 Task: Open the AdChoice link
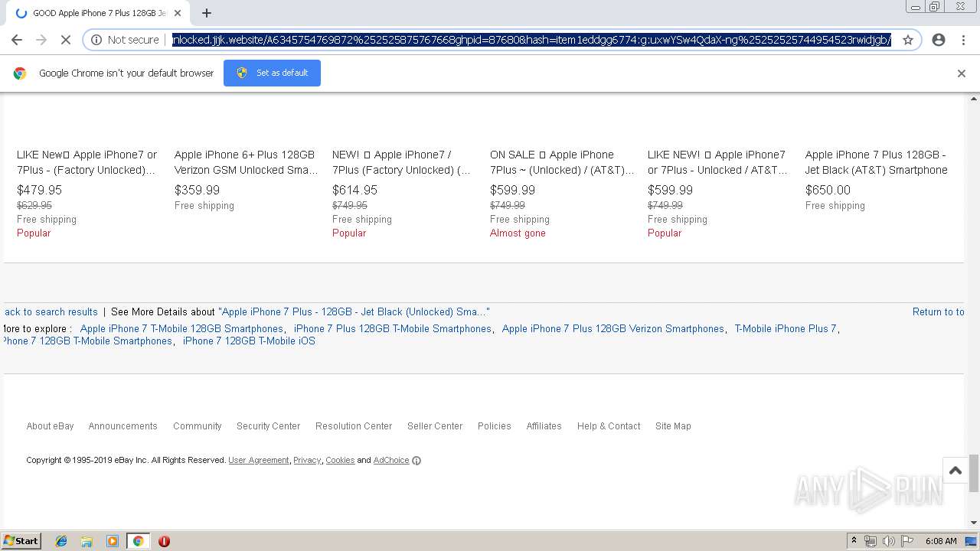(391, 460)
